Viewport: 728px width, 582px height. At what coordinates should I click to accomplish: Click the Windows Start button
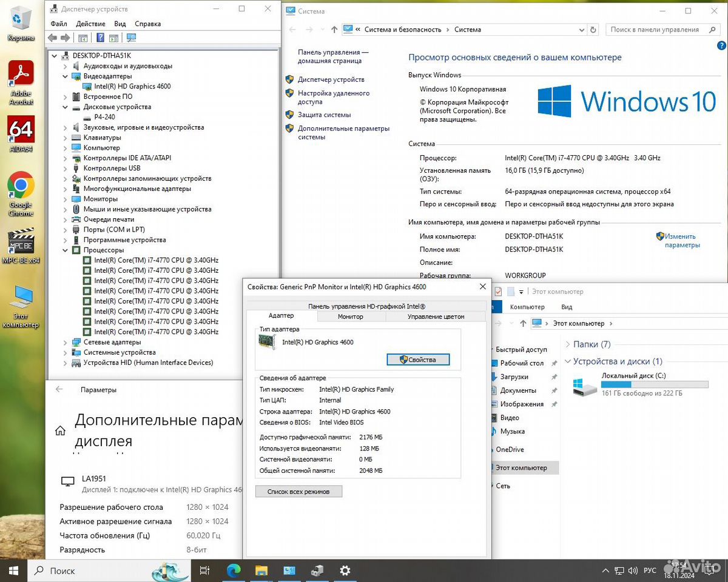point(13,570)
